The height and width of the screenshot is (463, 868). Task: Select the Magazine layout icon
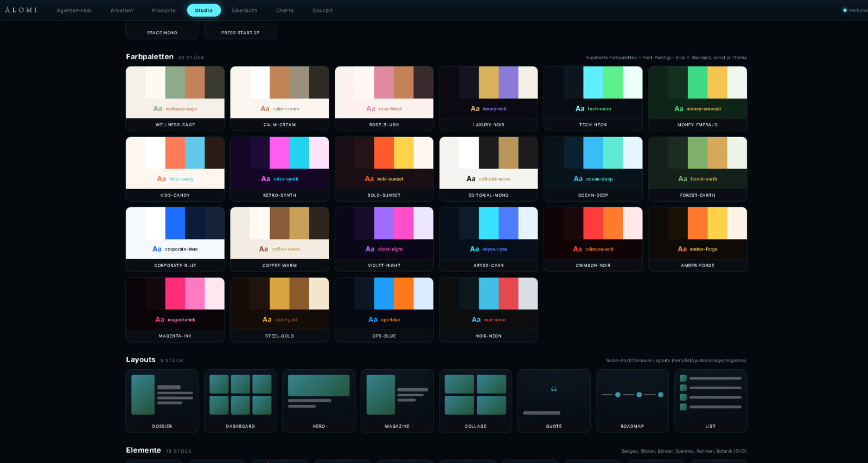tap(397, 401)
